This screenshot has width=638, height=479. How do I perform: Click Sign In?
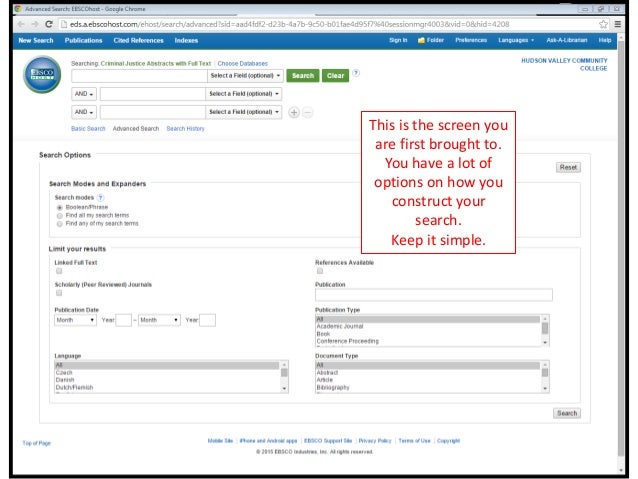point(398,40)
